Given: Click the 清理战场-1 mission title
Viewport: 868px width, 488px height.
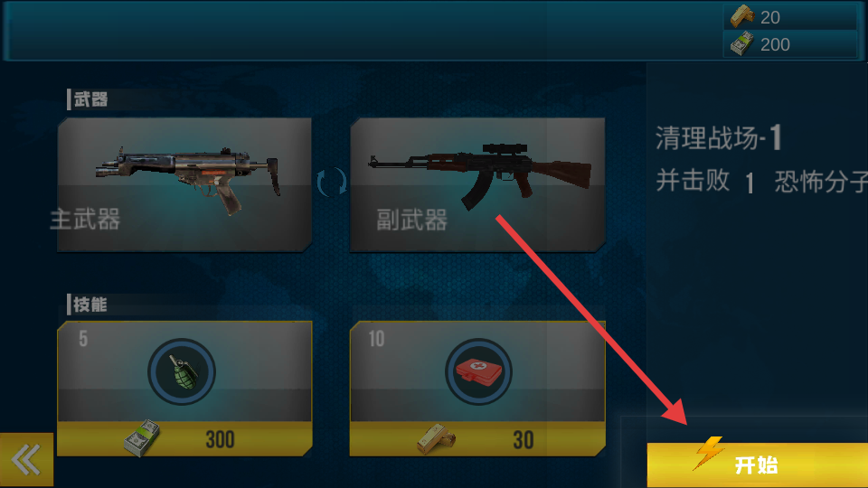Looking at the screenshot, I should [x=719, y=137].
